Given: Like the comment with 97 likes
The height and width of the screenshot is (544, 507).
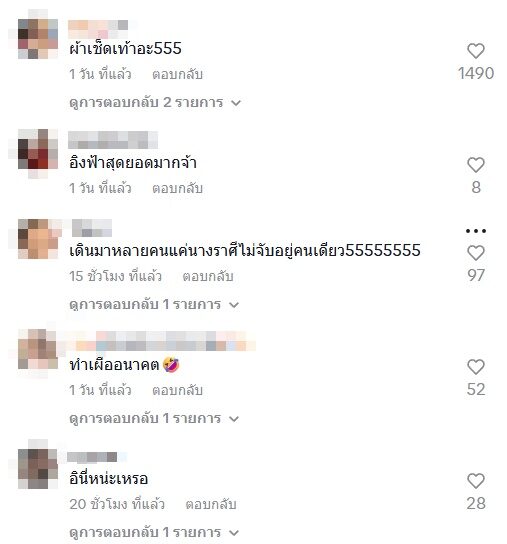Looking at the screenshot, I should 475,253.
